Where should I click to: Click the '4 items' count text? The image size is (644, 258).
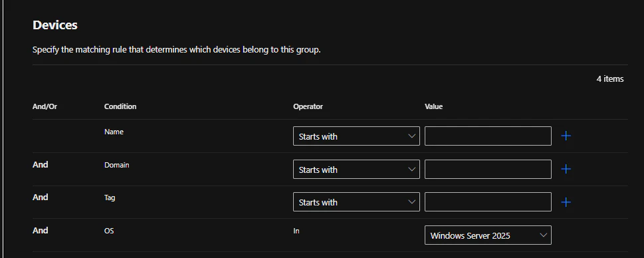point(610,79)
